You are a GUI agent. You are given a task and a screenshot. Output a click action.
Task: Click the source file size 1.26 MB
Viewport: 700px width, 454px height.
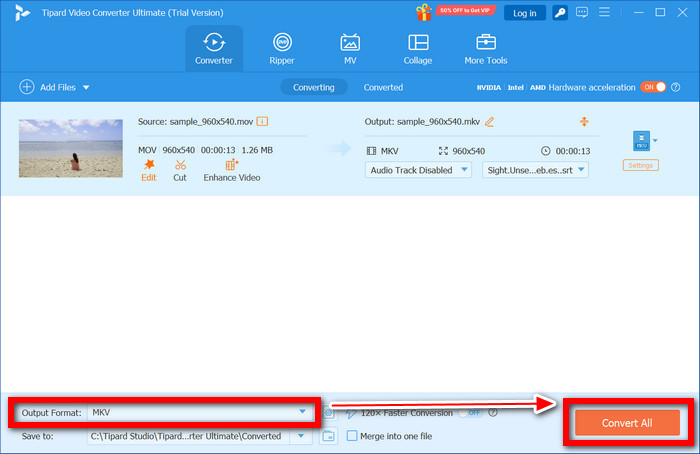(x=257, y=150)
